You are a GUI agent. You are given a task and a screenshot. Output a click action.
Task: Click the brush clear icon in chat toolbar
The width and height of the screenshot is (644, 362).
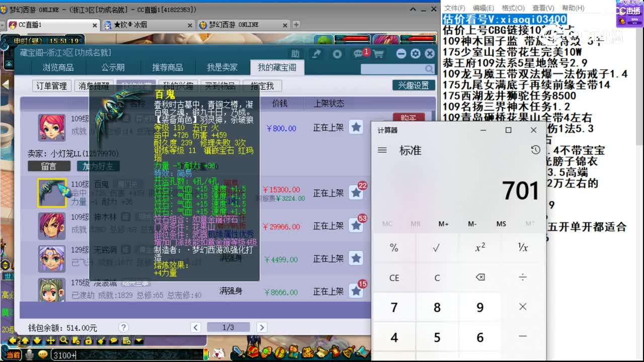(101, 341)
